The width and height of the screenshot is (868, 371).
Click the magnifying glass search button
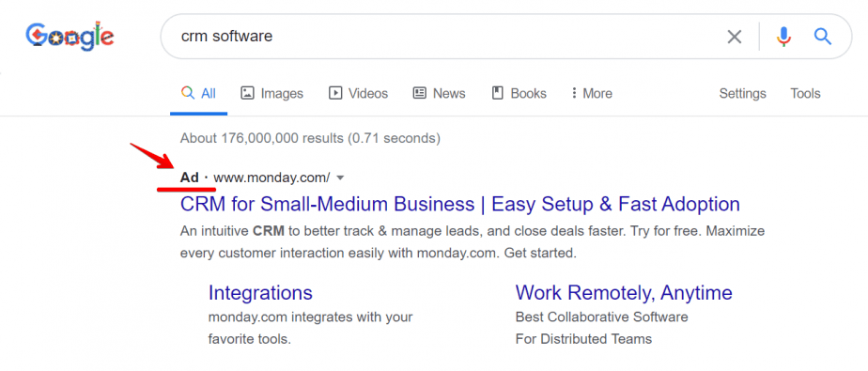(823, 38)
